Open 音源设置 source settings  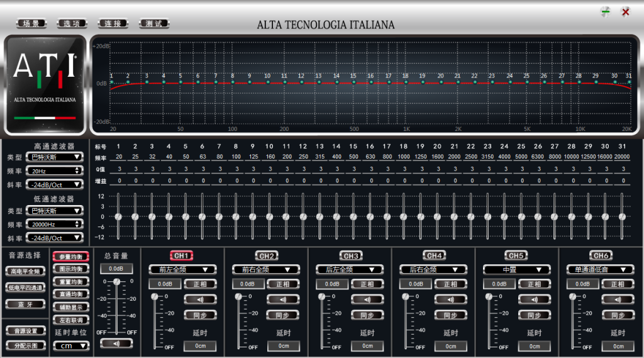click(x=25, y=331)
